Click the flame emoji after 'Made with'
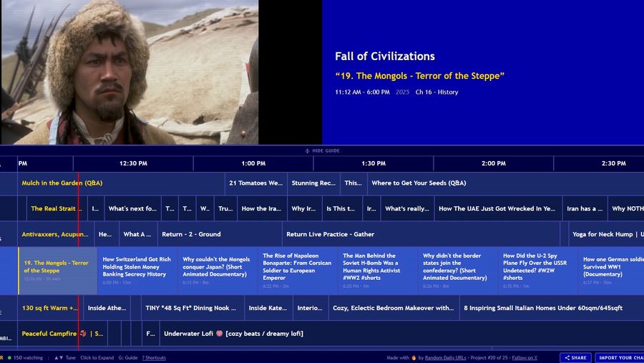Image resolution: width=644 pixels, height=363 pixels. (414, 358)
